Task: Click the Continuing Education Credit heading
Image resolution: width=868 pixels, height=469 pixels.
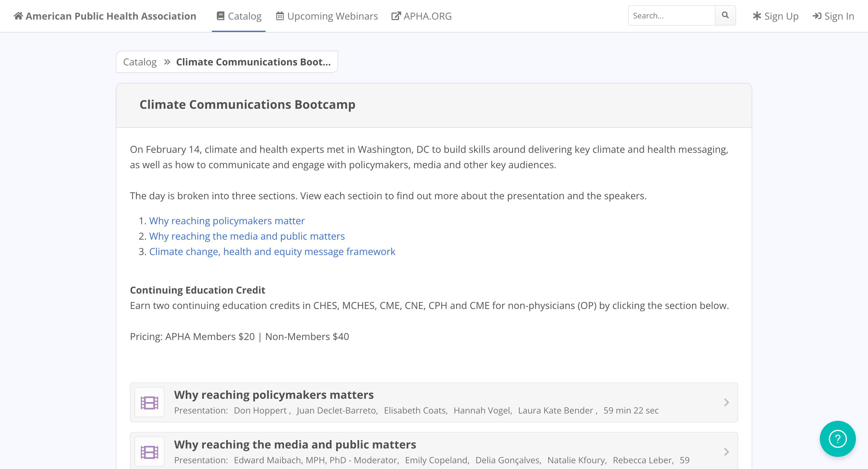Action: [x=197, y=290]
